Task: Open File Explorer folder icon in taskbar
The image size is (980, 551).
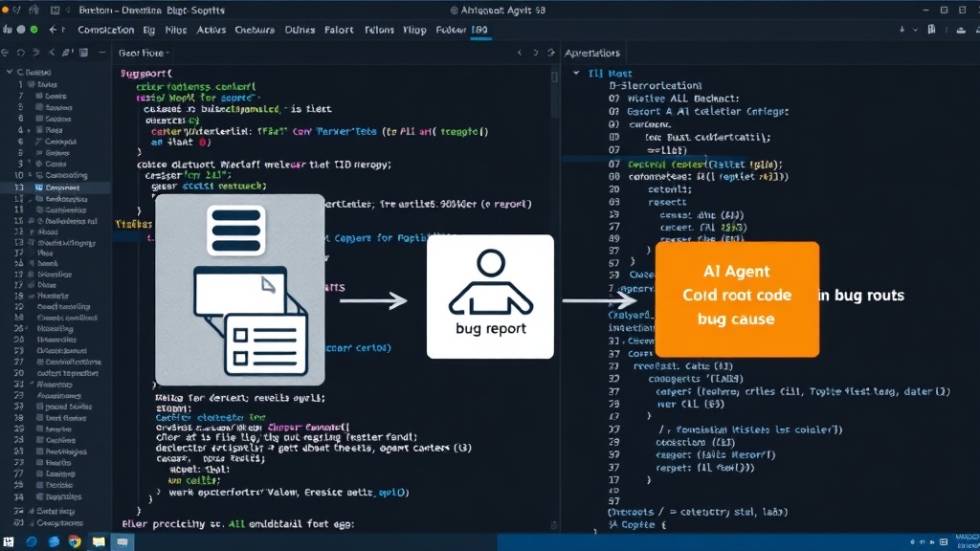Action: (99, 541)
